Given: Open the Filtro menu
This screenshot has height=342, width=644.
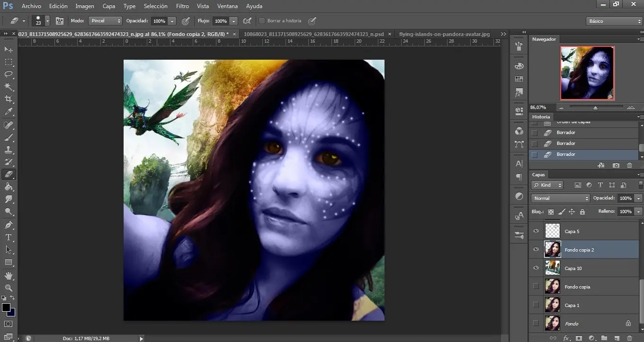Looking at the screenshot, I should point(182,6).
